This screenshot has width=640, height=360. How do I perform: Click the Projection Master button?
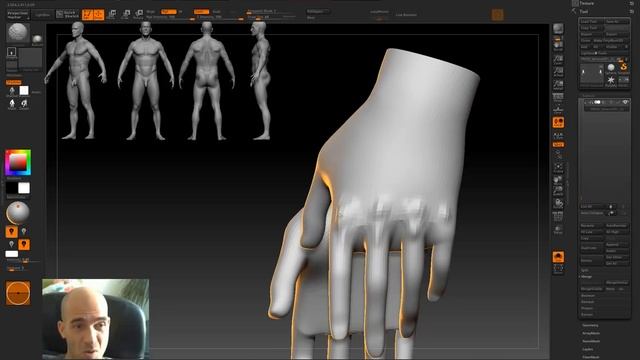point(18,15)
